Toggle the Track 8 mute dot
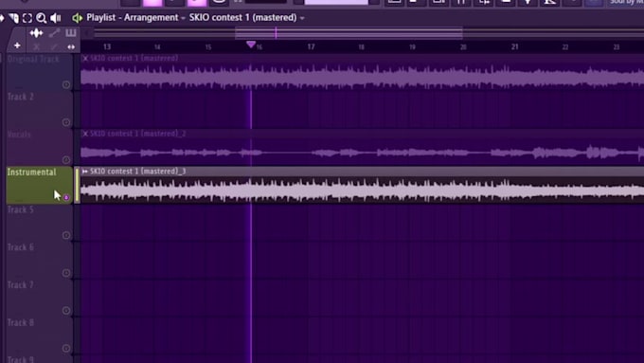This screenshot has width=644, height=363. coord(66,348)
